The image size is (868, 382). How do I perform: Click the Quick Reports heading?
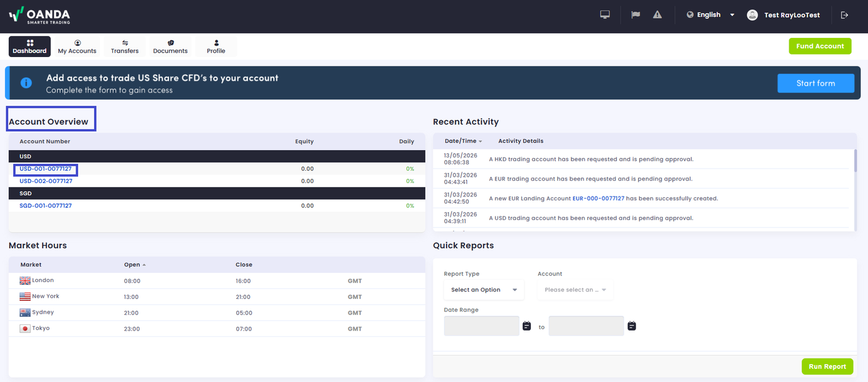tap(463, 246)
